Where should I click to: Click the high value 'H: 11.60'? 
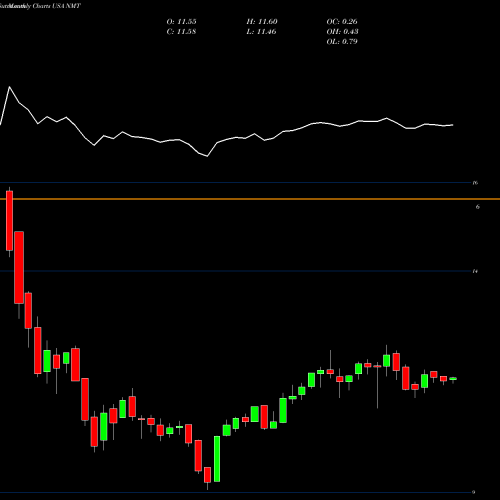[262, 22]
